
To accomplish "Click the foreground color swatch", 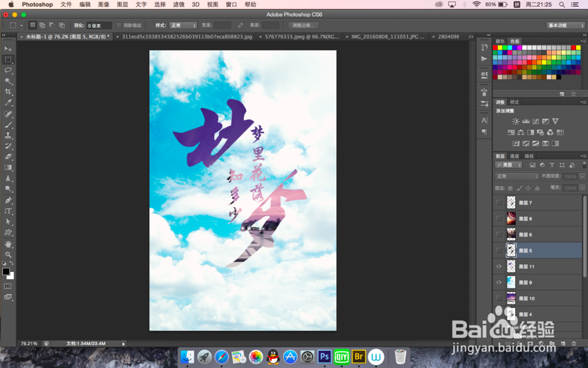I will click(6, 271).
